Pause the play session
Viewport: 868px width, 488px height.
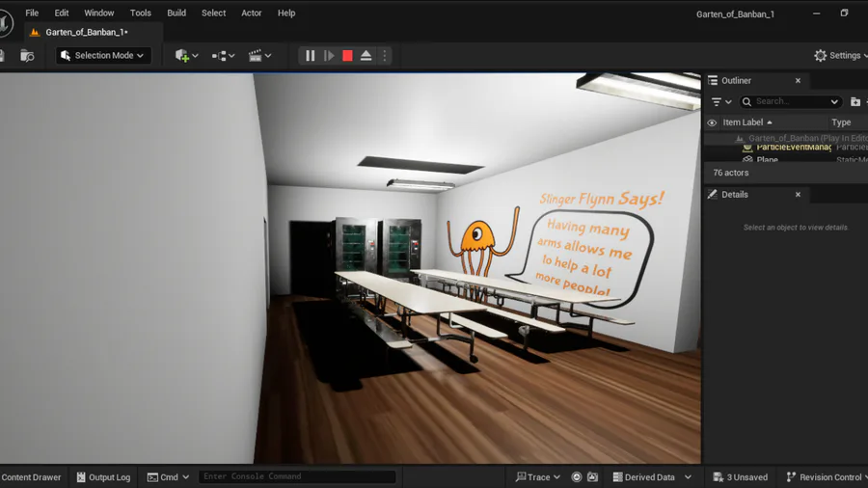pos(310,55)
